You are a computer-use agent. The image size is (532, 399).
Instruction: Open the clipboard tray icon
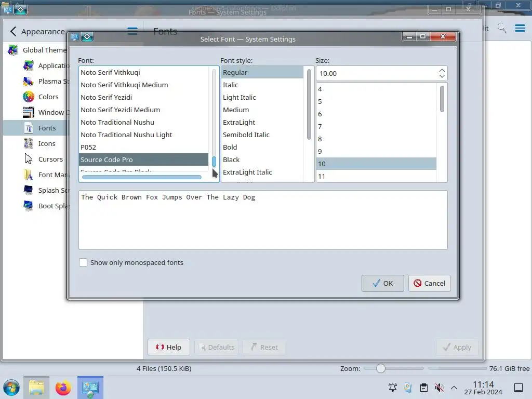[424, 388]
